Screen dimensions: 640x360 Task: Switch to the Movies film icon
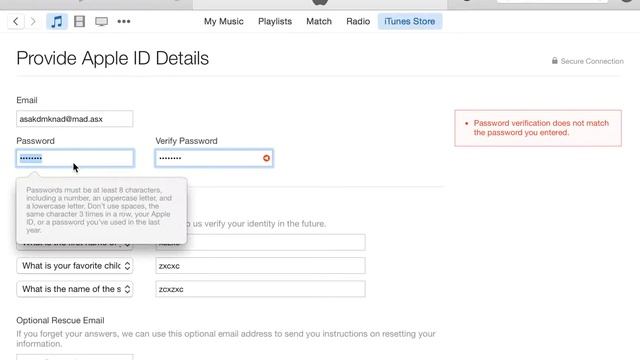click(x=79, y=21)
